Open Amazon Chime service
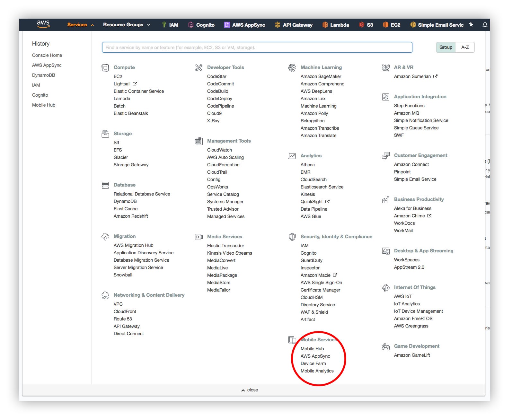Image resolution: width=512 pixels, height=420 pixels. click(x=410, y=216)
